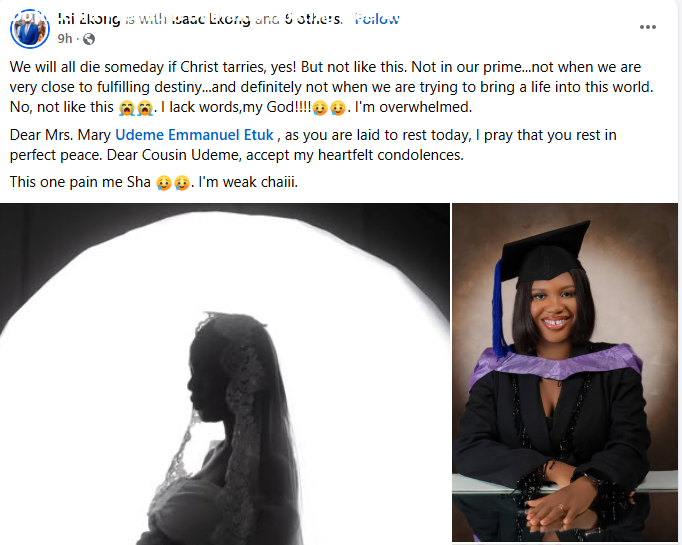The width and height of the screenshot is (682, 545).
Task: Expand the "9 others" tagged people list
Action: click(x=313, y=19)
